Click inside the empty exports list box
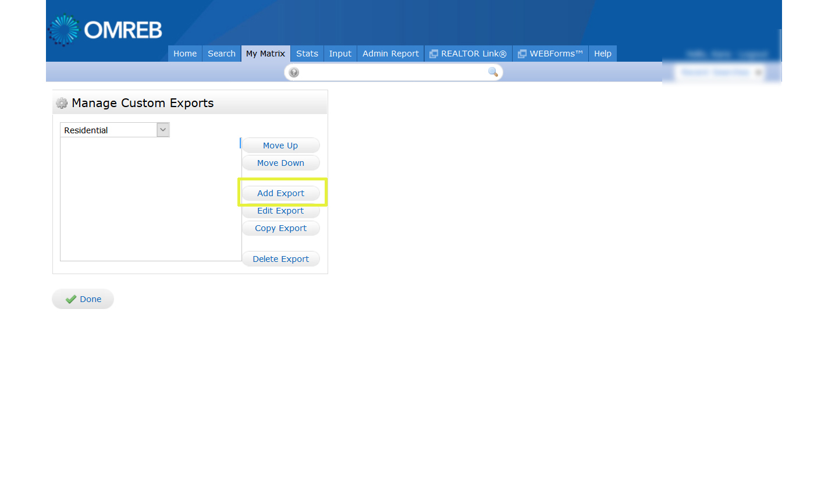This screenshot has height=504, width=828. 151,199
